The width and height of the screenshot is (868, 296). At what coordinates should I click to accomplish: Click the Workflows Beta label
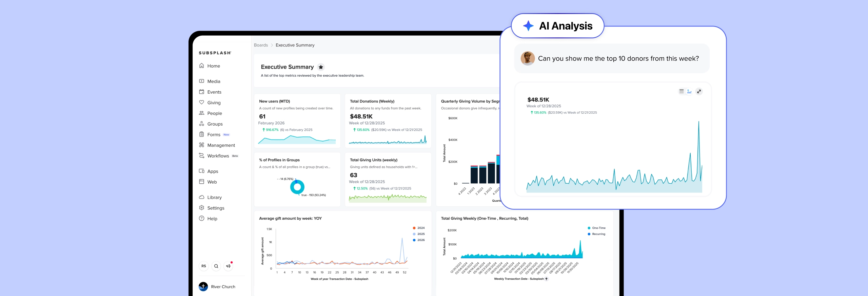[x=235, y=156]
